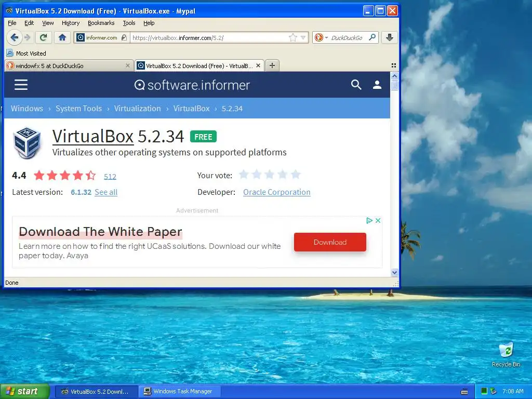The height and width of the screenshot is (399, 532).
Task: Open the Software Informer hamburger menu
Action: [21, 85]
